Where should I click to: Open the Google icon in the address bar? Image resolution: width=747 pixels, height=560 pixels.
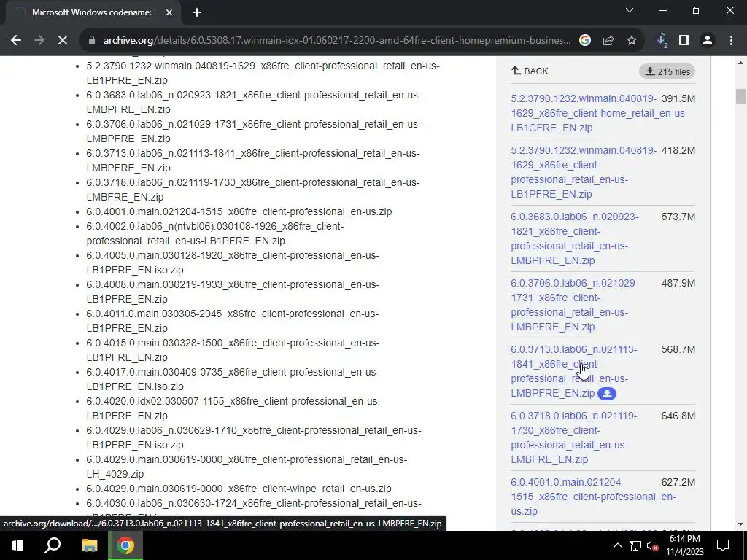[x=585, y=41]
